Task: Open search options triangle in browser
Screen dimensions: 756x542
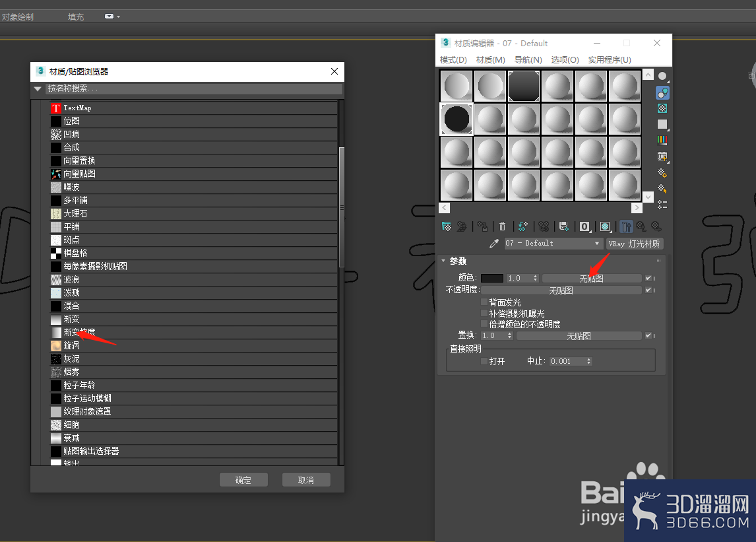Action: [x=38, y=89]
